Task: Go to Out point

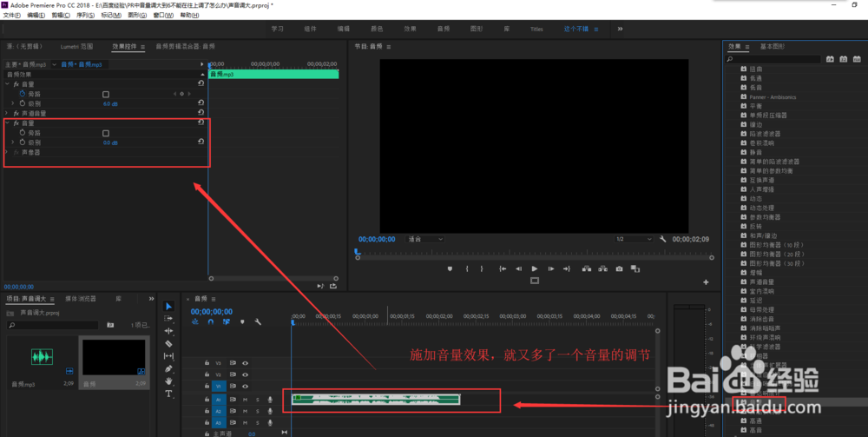Action: coord(566,268)
